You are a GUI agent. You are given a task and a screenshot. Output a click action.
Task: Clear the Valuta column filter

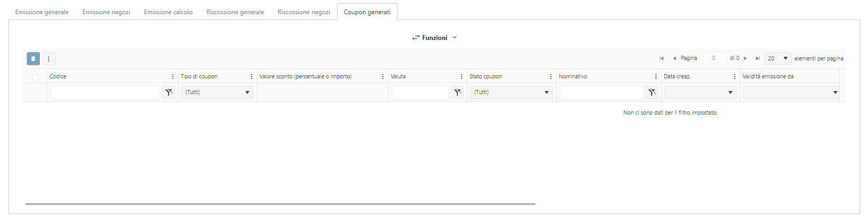[457, 93]
